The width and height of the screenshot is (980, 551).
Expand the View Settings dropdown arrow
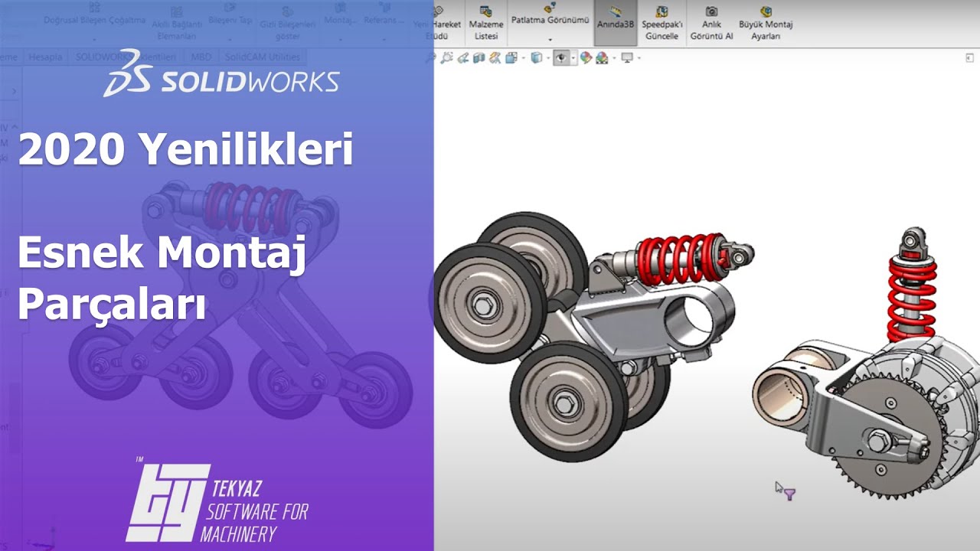click(639, 58)
